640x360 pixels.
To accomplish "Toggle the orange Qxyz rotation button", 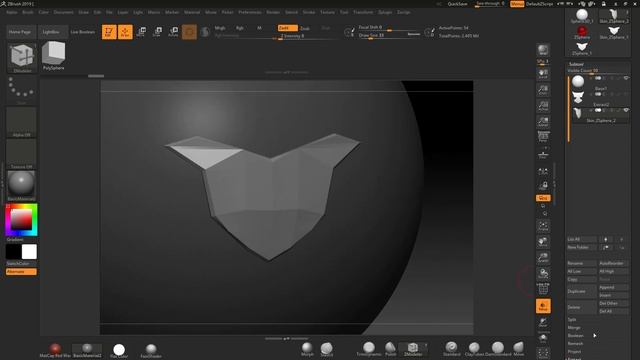I will pyautogui.click(x=543, y=198).
